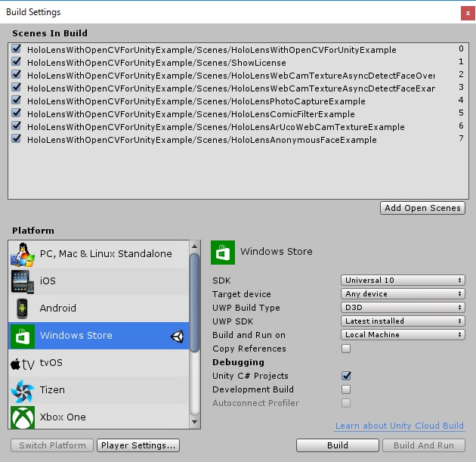Toggle HoloLensComicFilterExample scene checkbox
This screenshot has width=476, height=462.
(x=16, y=113)
